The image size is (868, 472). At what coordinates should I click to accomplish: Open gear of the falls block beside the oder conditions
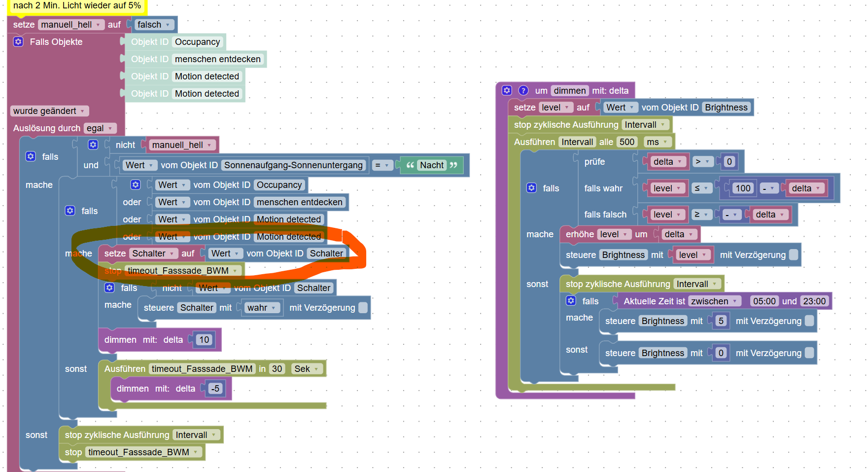[x=70, y=211]
